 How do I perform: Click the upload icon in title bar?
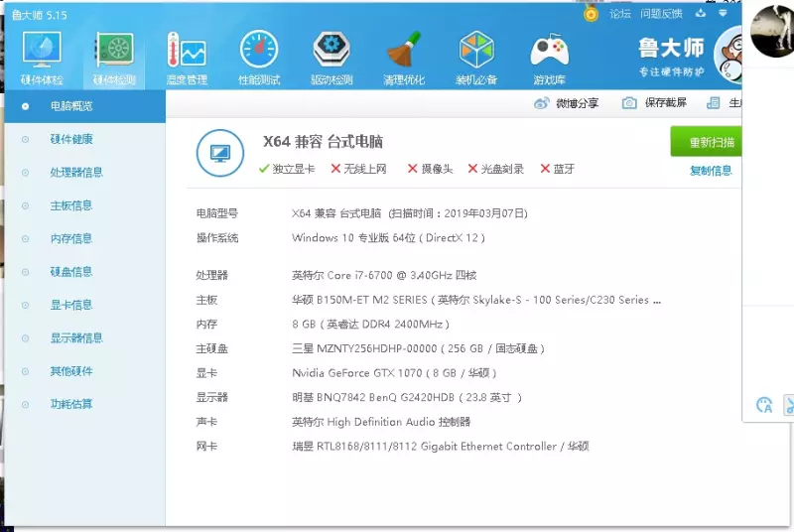[701, 13]
